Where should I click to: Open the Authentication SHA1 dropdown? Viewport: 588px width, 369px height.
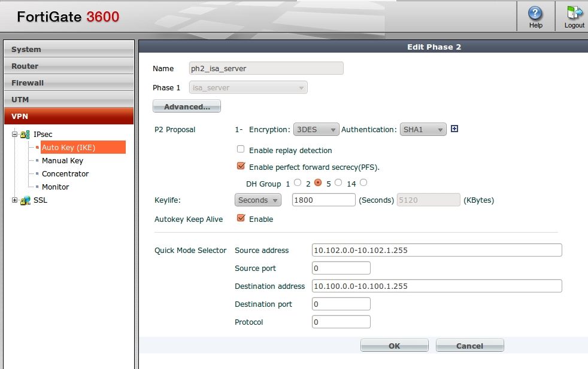coord(423,130)
